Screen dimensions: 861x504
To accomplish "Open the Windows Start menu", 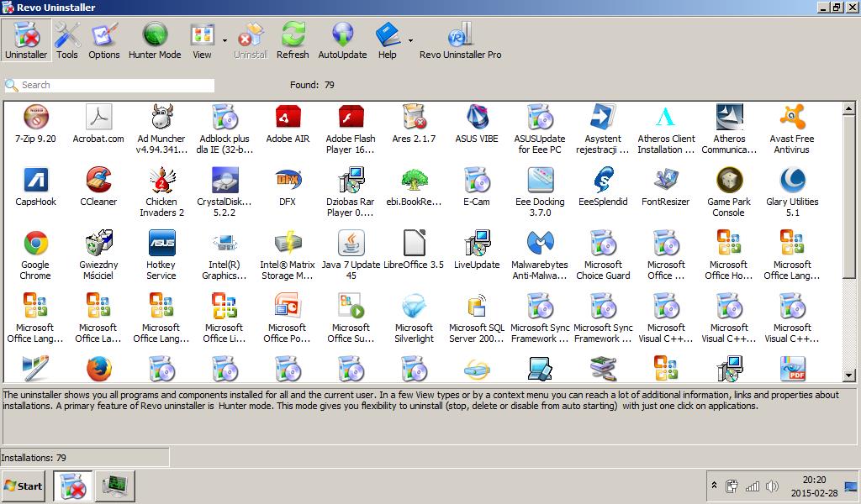I will pyautogui.click(x=24, y=486).
